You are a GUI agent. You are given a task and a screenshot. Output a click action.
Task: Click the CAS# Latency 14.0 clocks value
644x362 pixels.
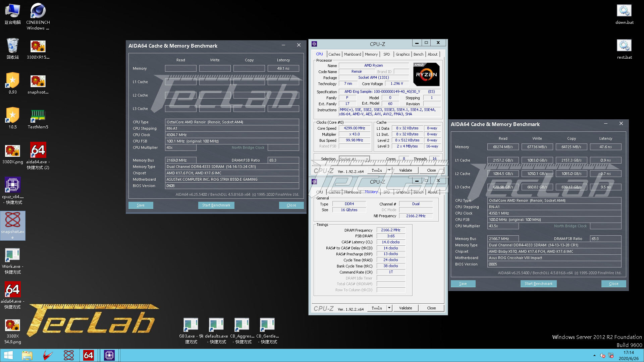(x=391, y=242)
